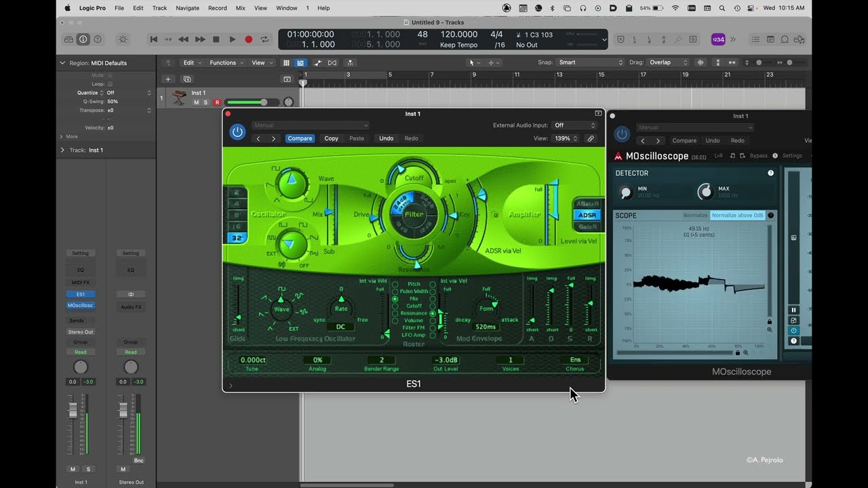The width and height of the screenshot is (868, 488).
Task: Open the Window menu
Action: pos(286,8)
